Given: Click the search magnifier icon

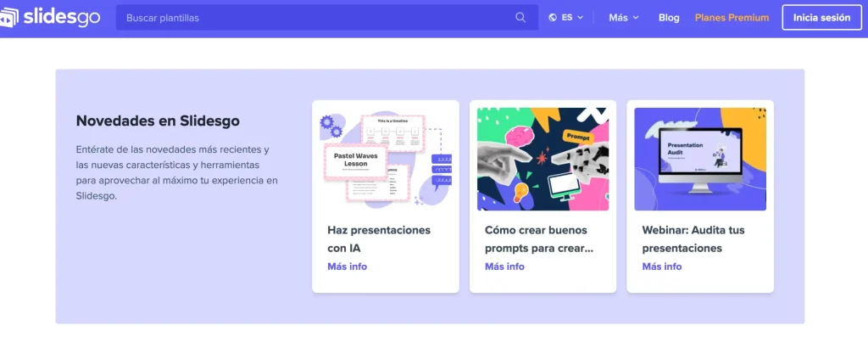Looking at the screenshot, I should [520, 18].
